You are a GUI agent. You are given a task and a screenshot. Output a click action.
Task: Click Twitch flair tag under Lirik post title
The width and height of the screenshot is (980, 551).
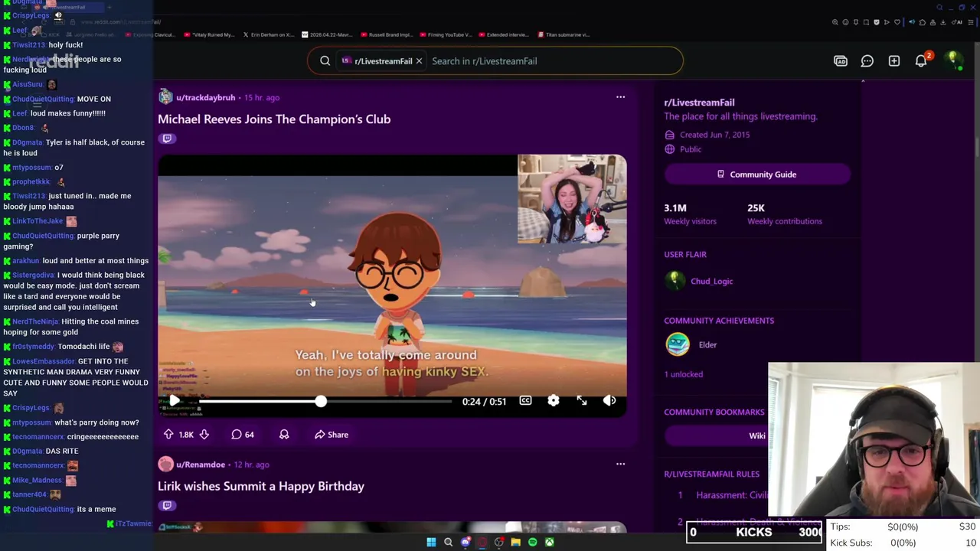click(168, 505)
